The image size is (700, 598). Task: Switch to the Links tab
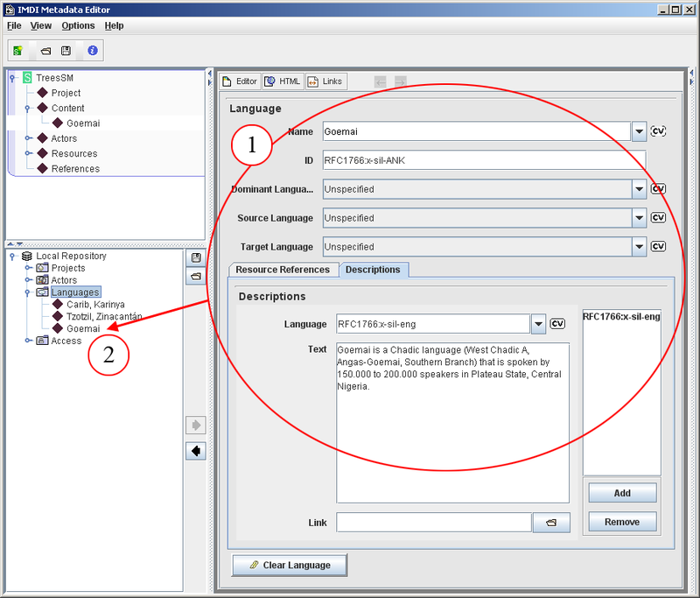click(x=326, y=81)
